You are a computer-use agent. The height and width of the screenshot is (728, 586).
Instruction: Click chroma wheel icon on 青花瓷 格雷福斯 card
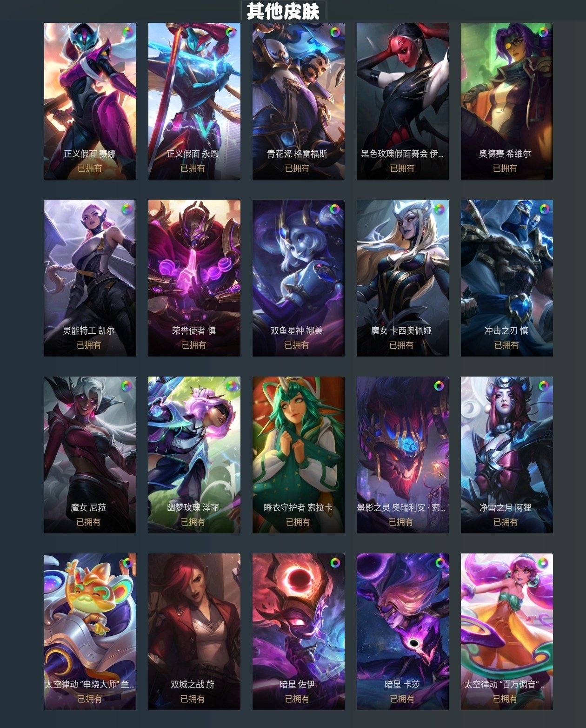335,32
